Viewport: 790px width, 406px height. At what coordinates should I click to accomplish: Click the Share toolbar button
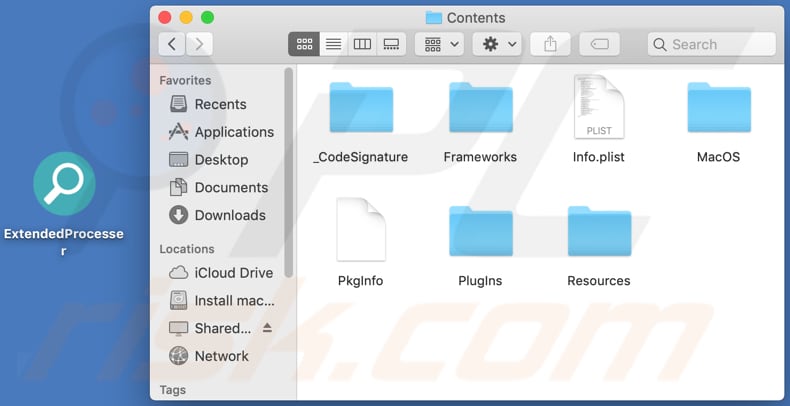550,44
